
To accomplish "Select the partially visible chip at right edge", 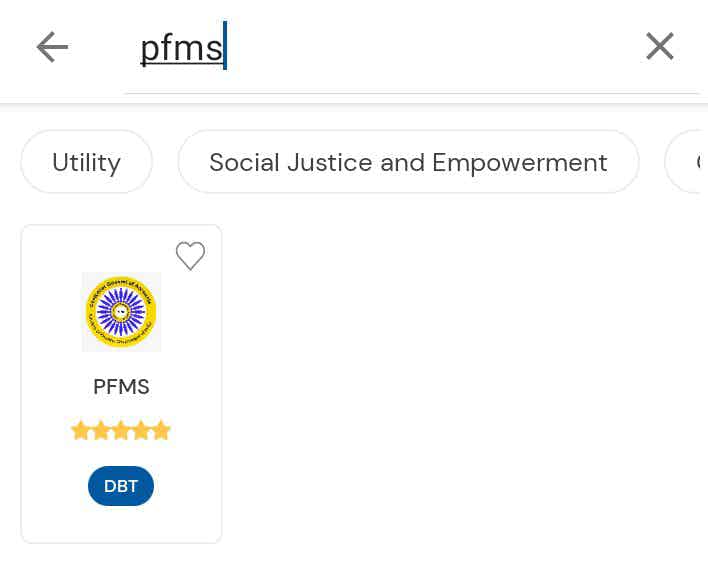I will tap(689, 162).
